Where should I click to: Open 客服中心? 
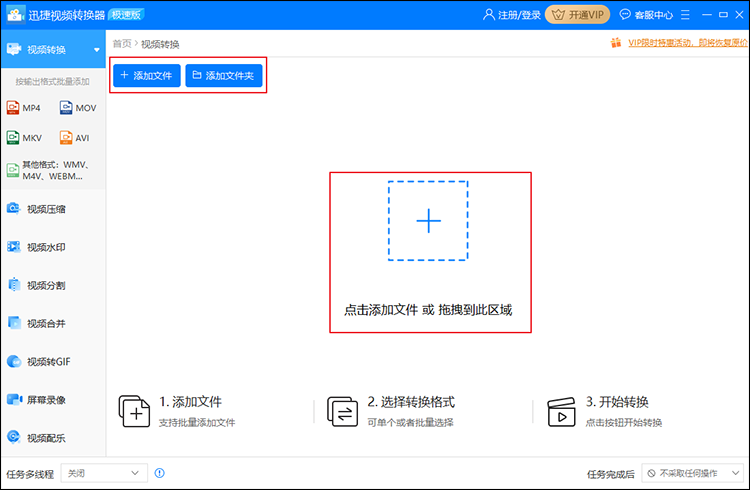(x=646, y=15)
